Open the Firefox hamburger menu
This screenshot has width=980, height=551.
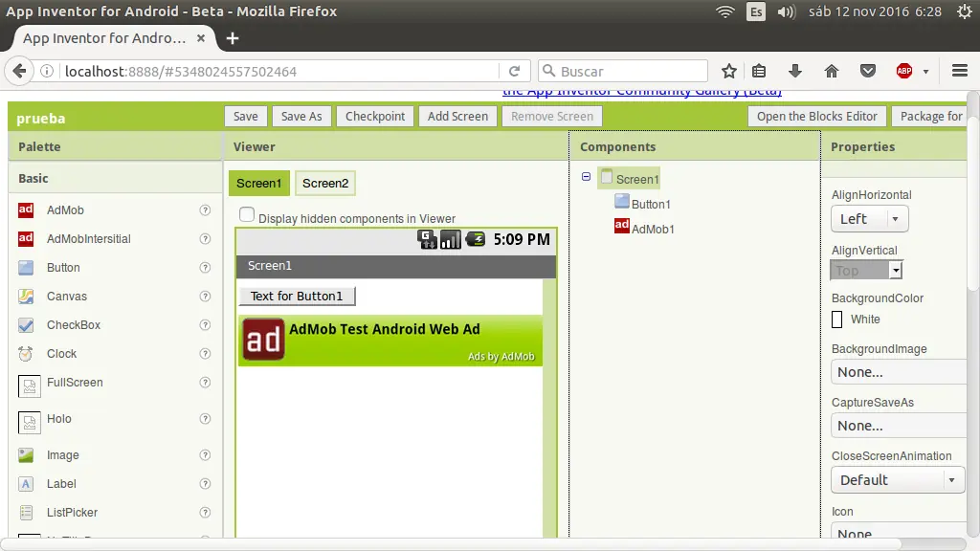tap(960, 71)
